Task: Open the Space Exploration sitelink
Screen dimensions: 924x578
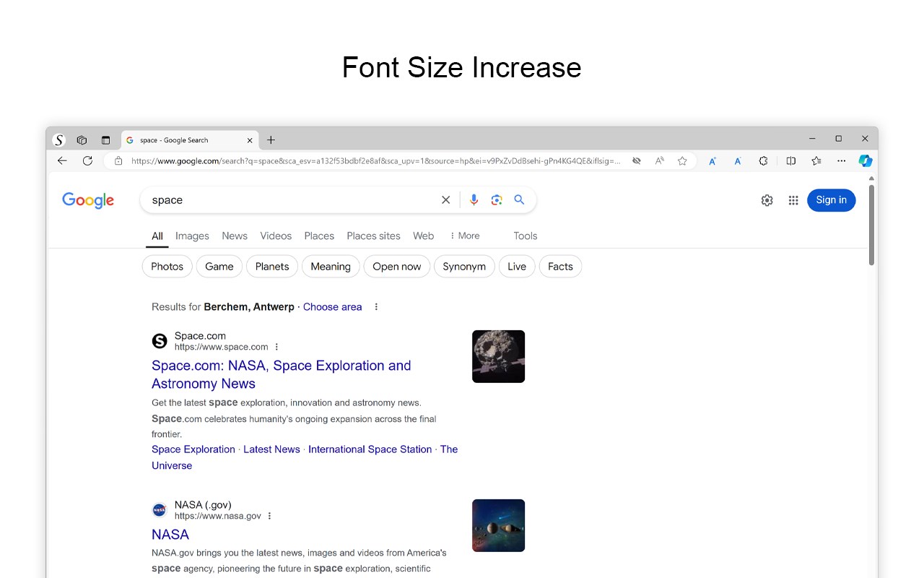Action: click(193, 449)
